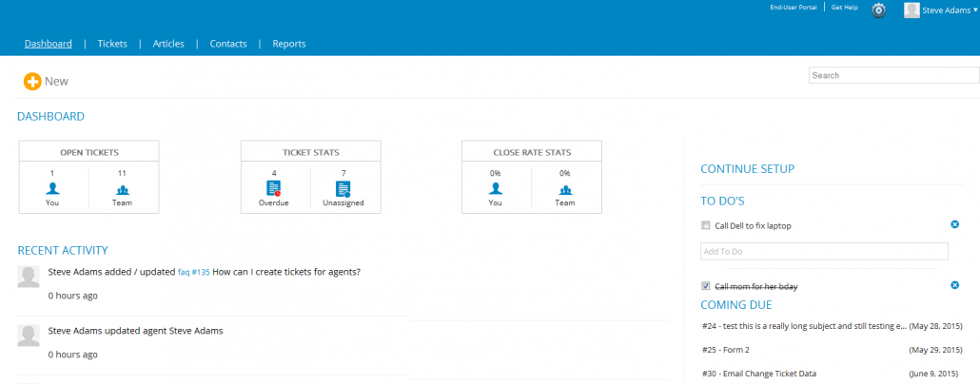Expand the Steve Adams user dropdown arrow
This screenshot has height=384, width=980.
[975, 10]
